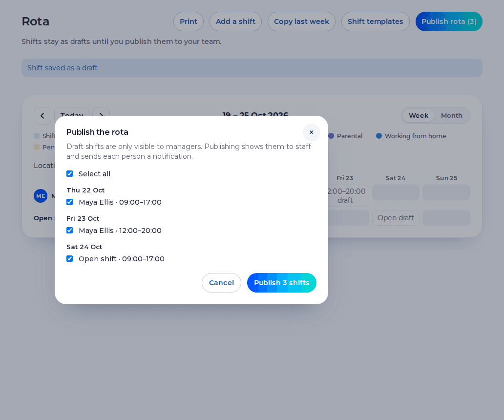504x420 pixels.
Task: Click the Sun 25 column header
Action: click(446, 178)
